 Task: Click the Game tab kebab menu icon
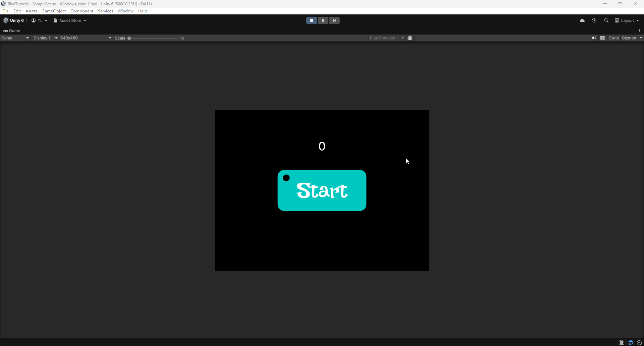tap(639, 31)
